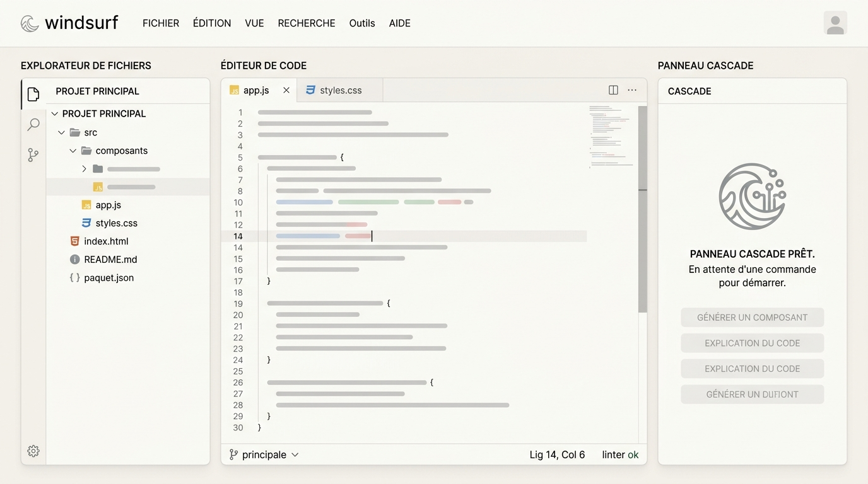This screenshot has height=484, width=868.
Task: Close the app.js tab
Action: pyautogui.click(x=286, y=90)
